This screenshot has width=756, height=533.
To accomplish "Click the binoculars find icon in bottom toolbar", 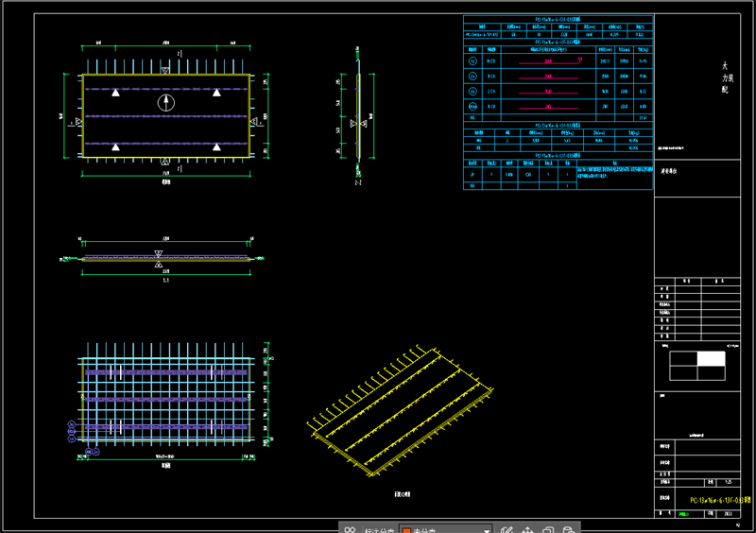I will tap(350, 530).
